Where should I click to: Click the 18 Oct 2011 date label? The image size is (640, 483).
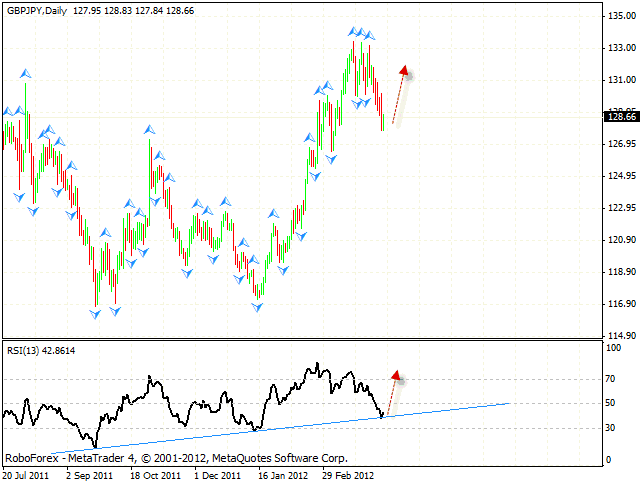pyautogui.click(x=155, y=475)
